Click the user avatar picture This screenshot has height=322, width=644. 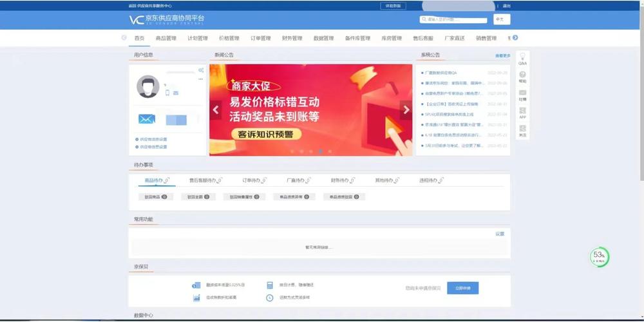click(x=148, y=87)
